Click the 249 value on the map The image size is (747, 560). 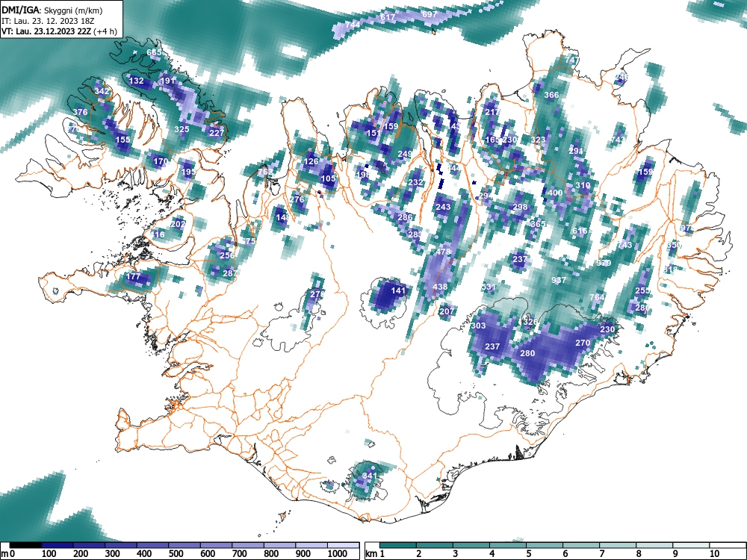[405, 154]
